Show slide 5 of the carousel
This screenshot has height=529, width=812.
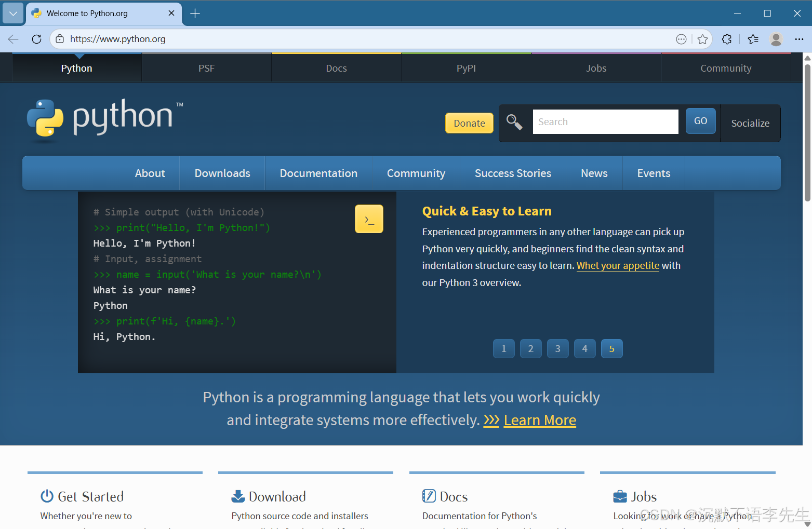tap(612, 349)
